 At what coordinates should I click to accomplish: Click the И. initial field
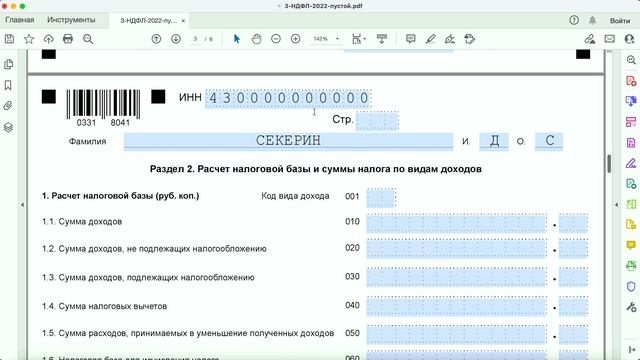494,141
